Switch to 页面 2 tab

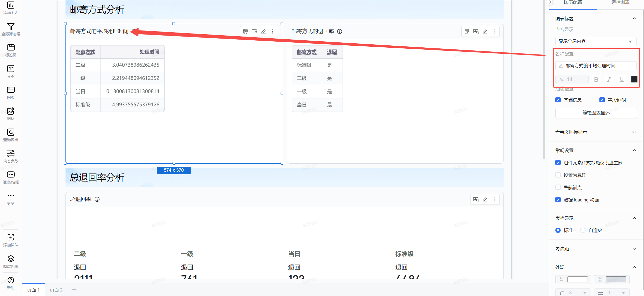pyautogui.click(x=56, y=290)
